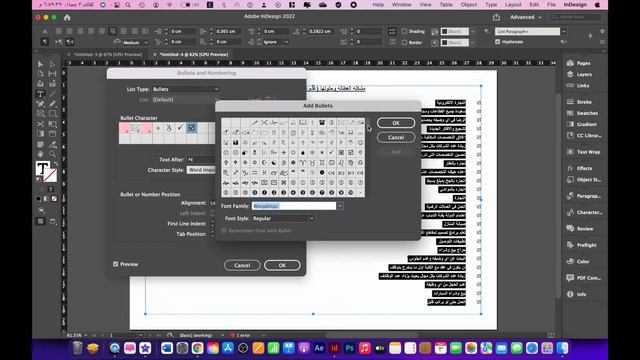Select the Free Transform tool

pyautogui.click(x=53, y=124)
